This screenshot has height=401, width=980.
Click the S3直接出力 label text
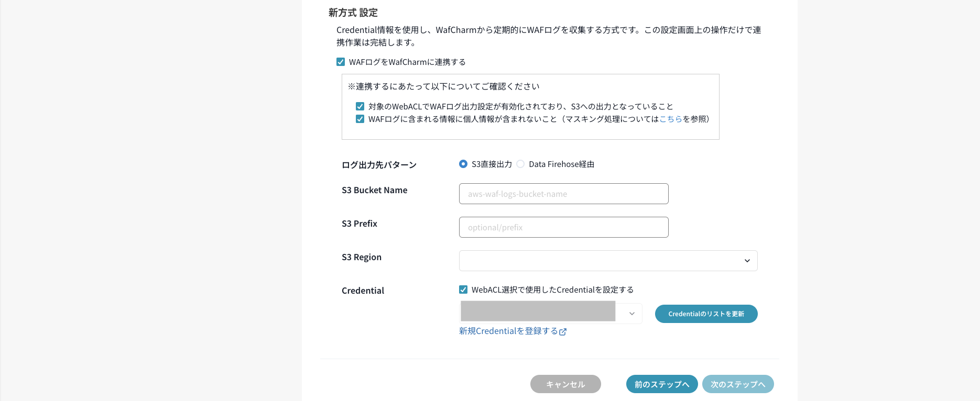pyautogui.click(x=492, y=164)
